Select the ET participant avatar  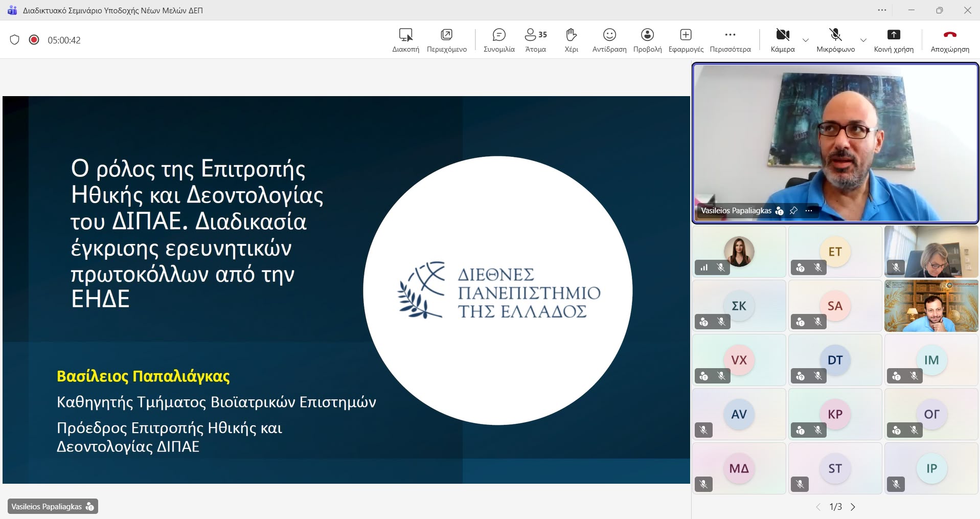click(835, 252)
